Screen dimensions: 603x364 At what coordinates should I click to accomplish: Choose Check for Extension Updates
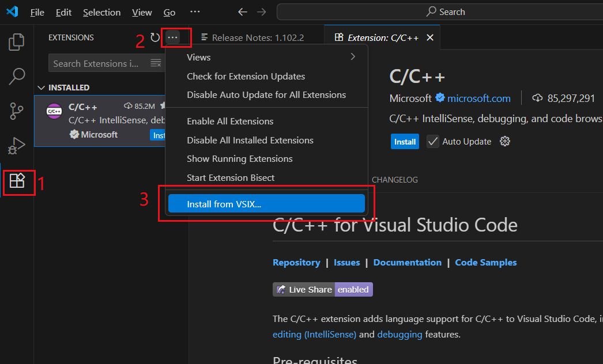tap(266, 76)
